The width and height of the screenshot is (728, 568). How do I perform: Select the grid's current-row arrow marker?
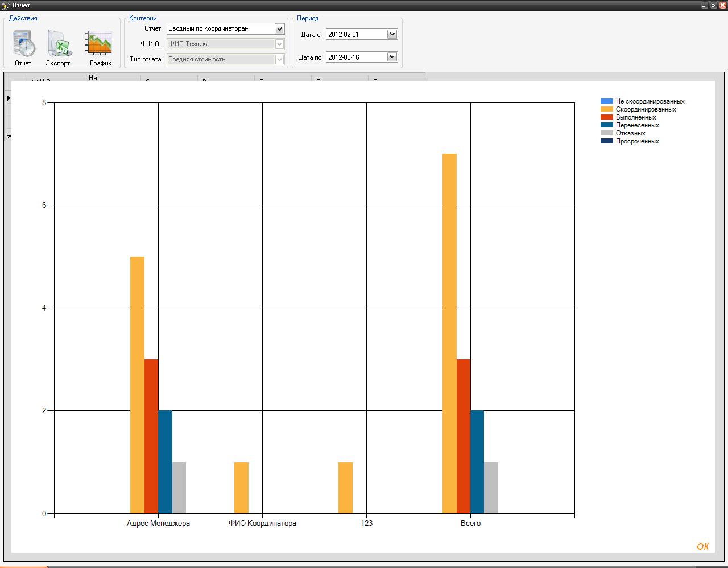click(x=9, y=98)
